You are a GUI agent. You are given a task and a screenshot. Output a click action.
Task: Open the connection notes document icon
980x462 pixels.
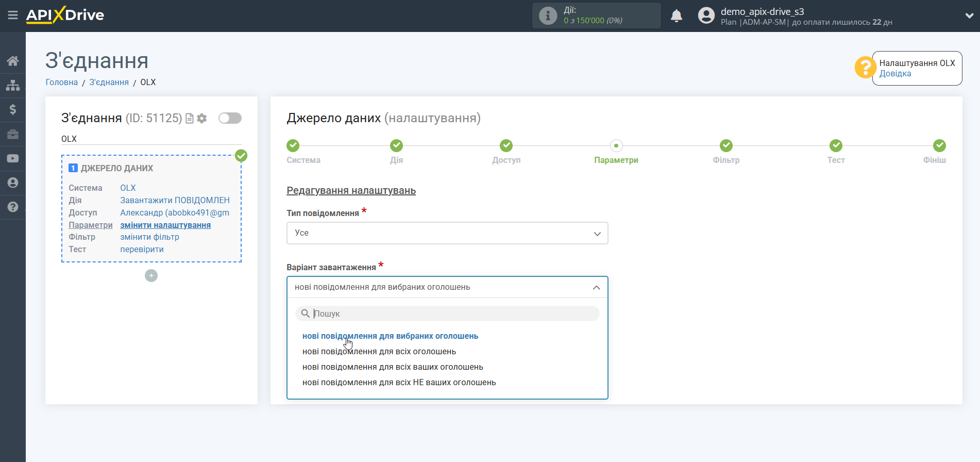pyautogui.click(x=190, y=119)
